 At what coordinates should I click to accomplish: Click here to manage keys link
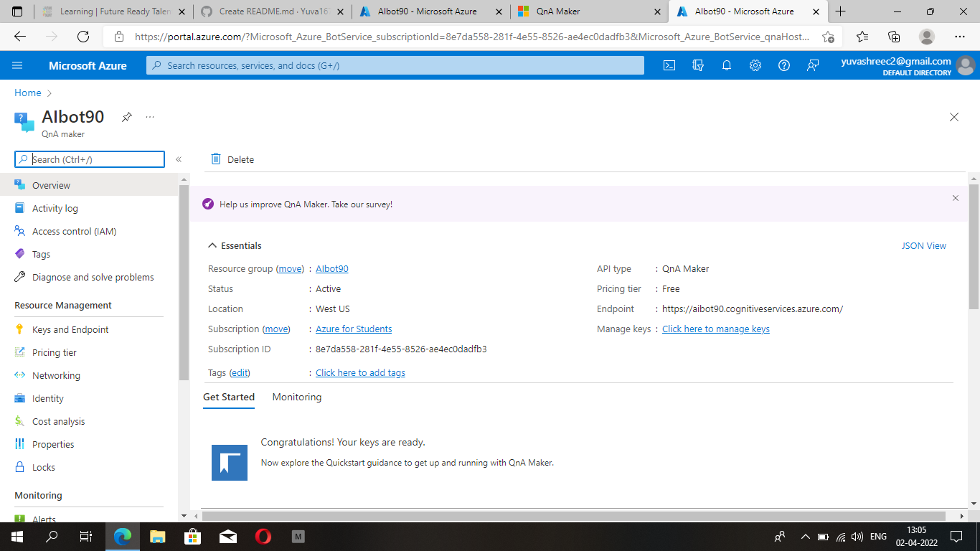pos(716,329)
